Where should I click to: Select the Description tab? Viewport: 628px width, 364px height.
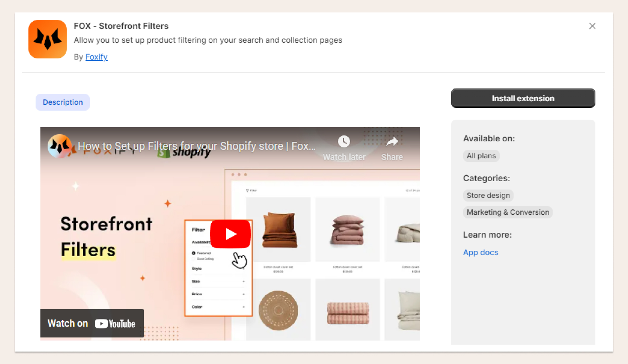coord(63,102)
